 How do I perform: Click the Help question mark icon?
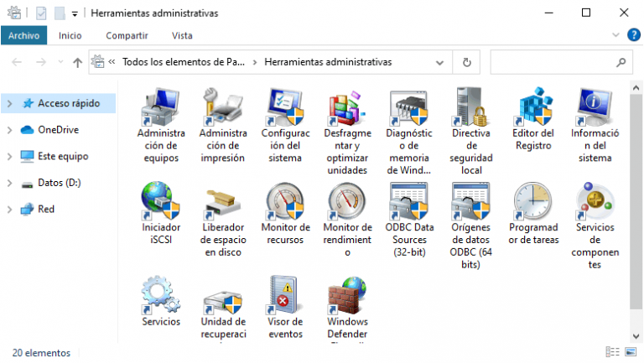633,35
